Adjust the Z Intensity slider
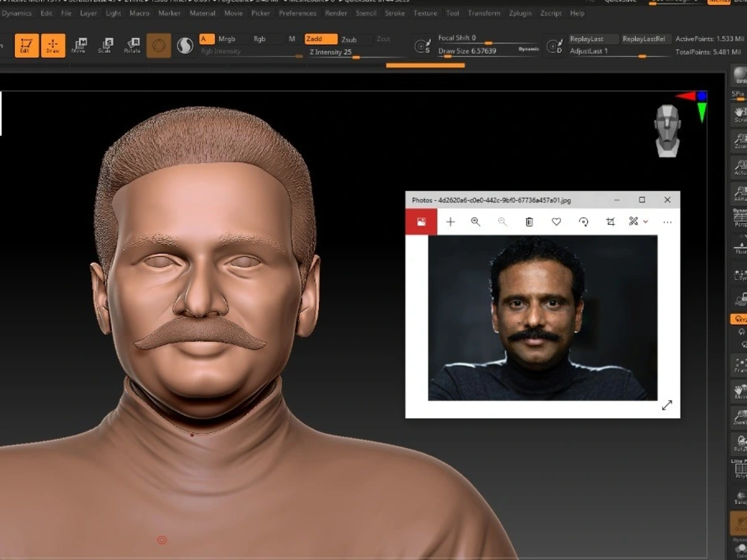 [355, 52]
